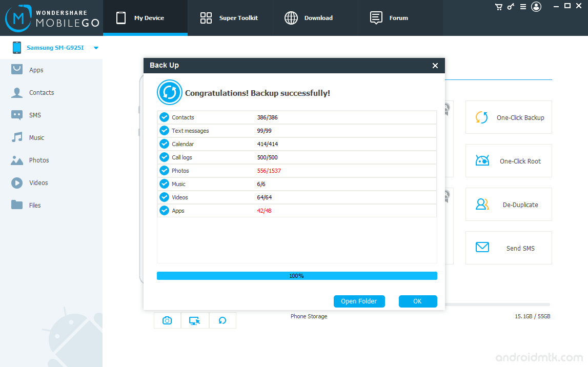Image resolution: width=588 pixels, height=367 pixels.
Task: Toggle the Apps checkmark in backup list
Action: point(164,210)
